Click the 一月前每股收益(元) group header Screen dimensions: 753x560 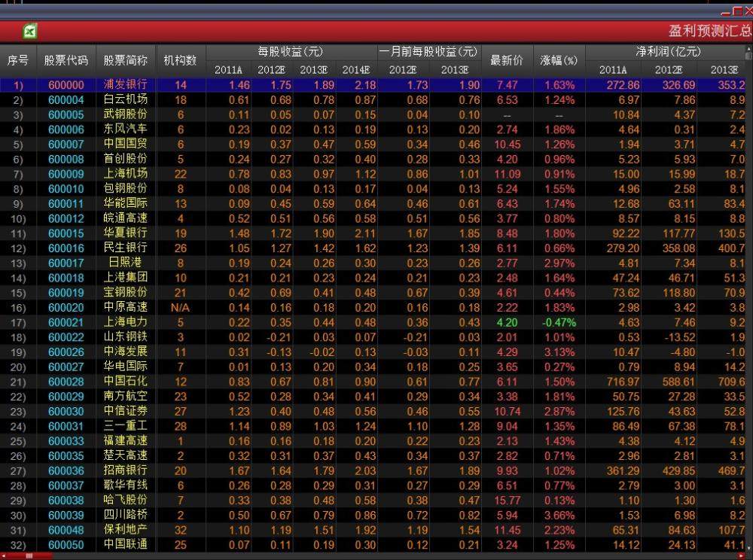(x=429, y=51)
